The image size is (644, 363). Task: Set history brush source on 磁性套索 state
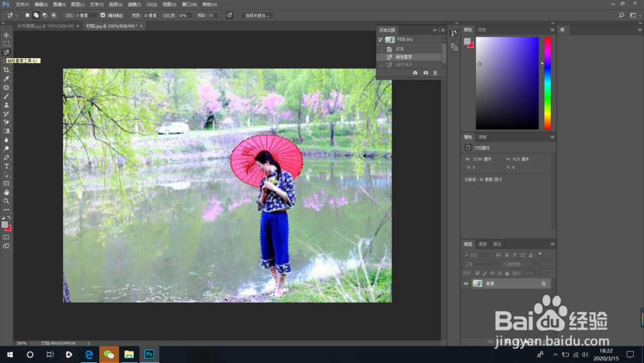point(381,57)
